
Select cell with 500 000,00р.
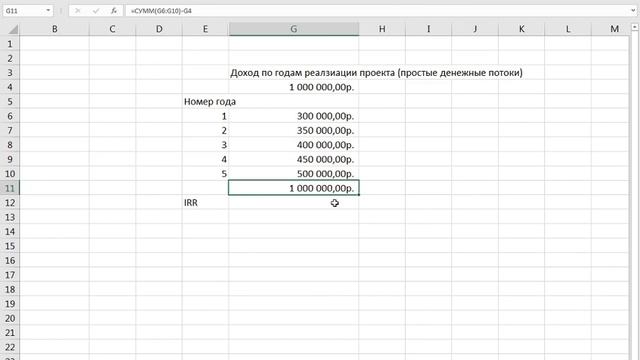tap(294, 174)
